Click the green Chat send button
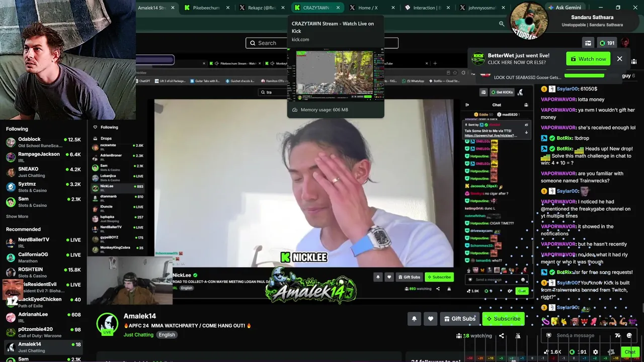The height and width of the screenshot is (362, 644). tap(630, 352)
